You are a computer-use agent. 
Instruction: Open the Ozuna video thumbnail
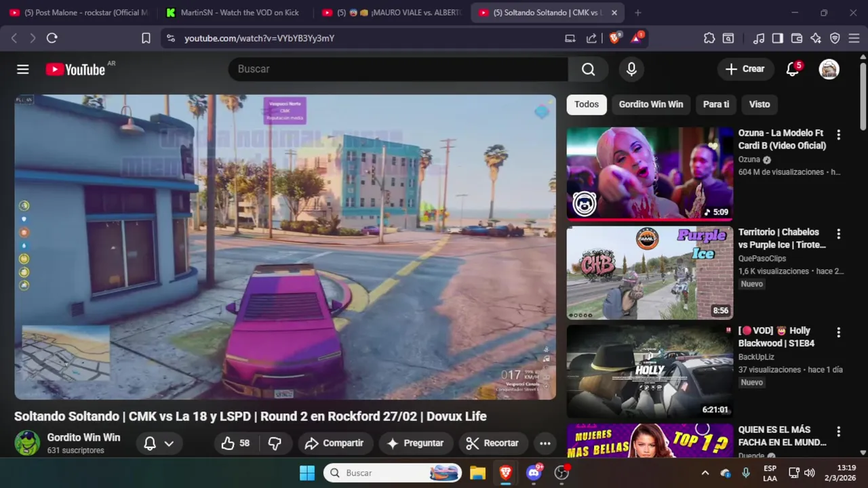click(650, 174)
